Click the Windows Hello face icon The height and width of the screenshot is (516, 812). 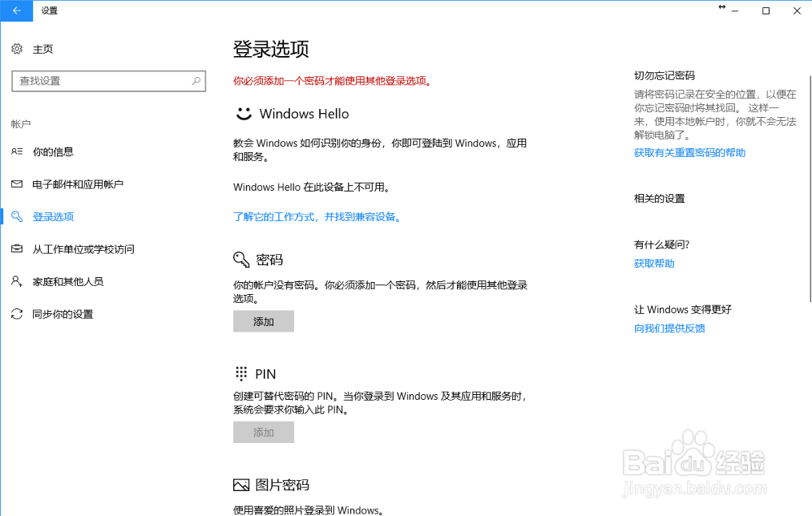pos(240,113)
